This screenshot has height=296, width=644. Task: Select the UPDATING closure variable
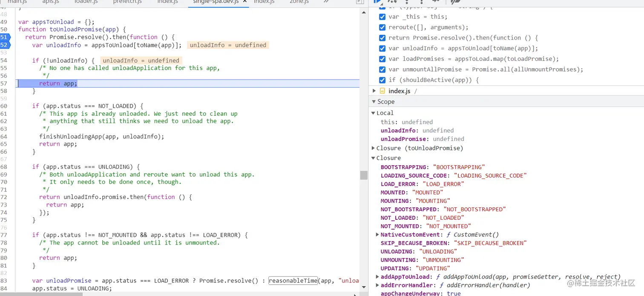click(x=415, y=268)
